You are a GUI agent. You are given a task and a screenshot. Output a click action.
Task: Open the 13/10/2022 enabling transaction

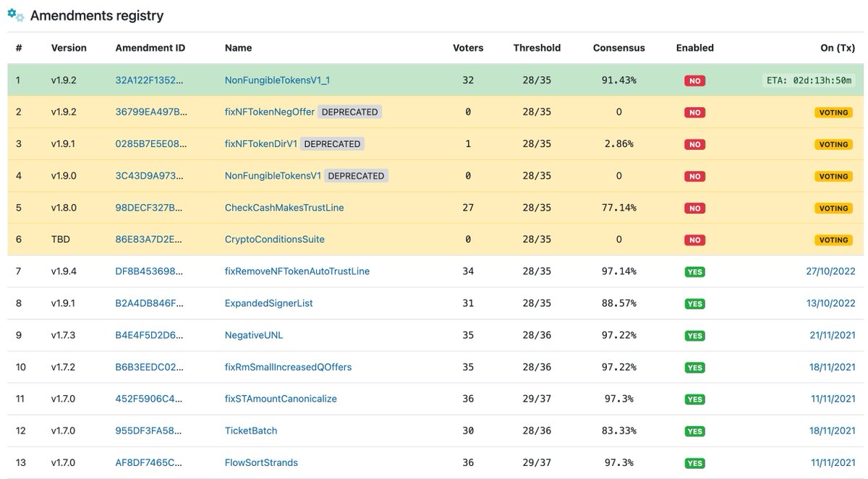[x=831, y=303]
